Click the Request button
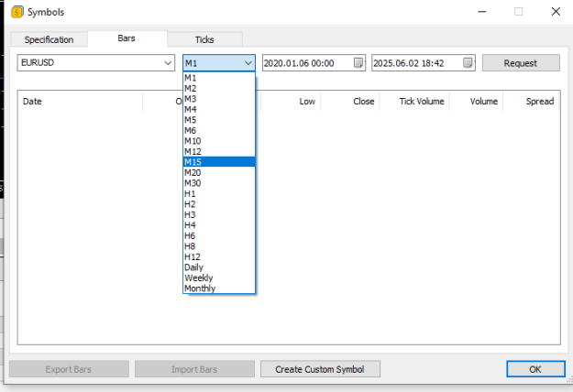Screen dimensions: 573x392 point(521,63)
